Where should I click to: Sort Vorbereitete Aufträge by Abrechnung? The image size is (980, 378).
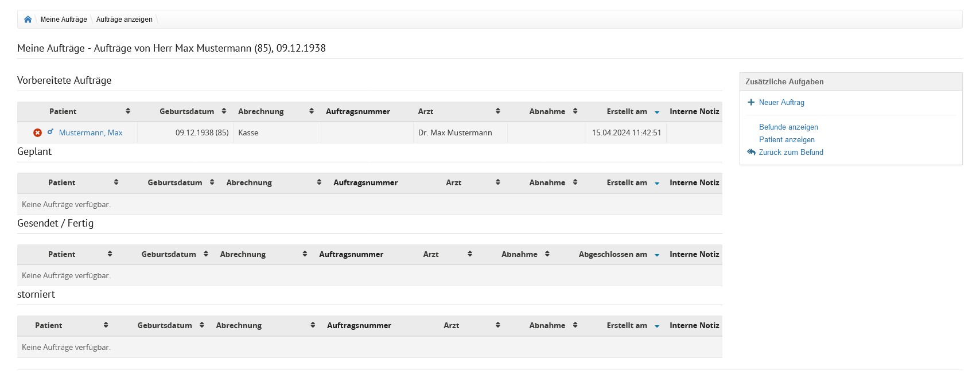click(x=312, y=111)
